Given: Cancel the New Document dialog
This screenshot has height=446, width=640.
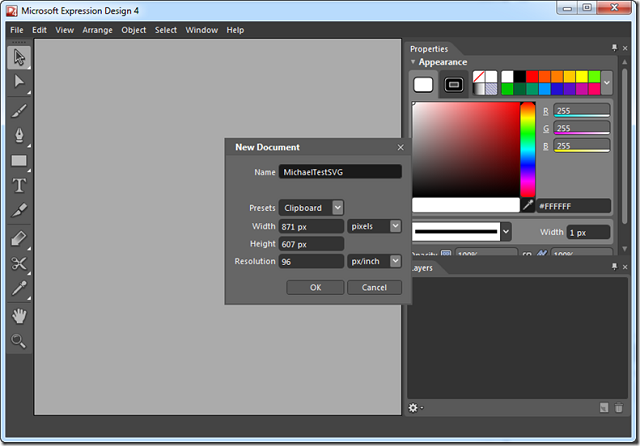Looking at the screenshot, I should click(374, 287).
